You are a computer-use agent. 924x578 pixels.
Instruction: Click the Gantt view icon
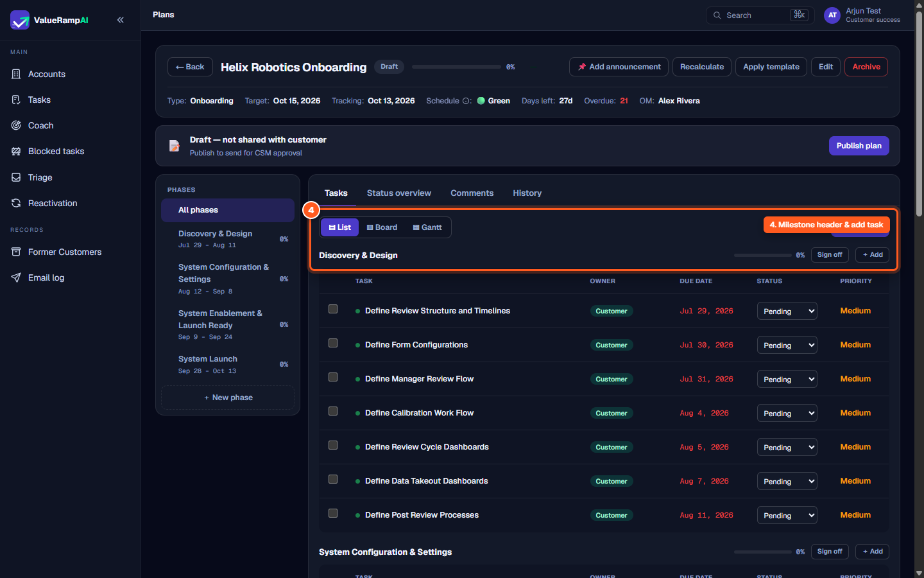pyautogui.click(x=416, y=227)
